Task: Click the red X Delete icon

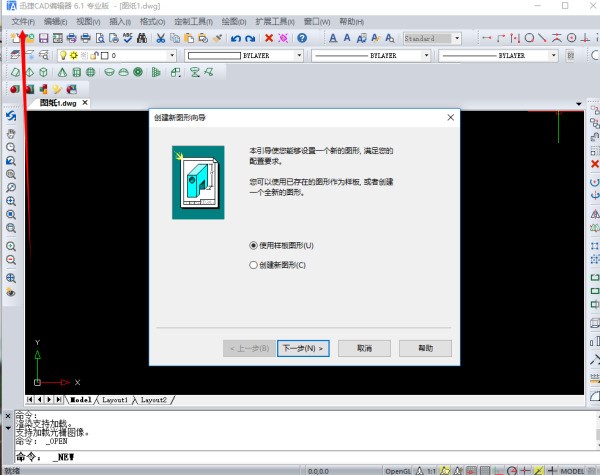Action: click(269, 38)
